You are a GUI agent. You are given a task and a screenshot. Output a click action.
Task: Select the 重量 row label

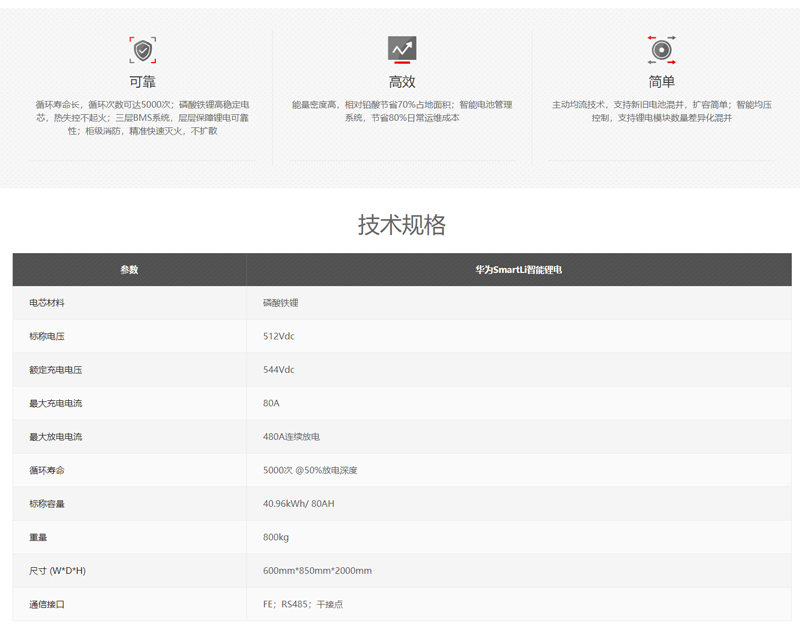coord(38,537)
